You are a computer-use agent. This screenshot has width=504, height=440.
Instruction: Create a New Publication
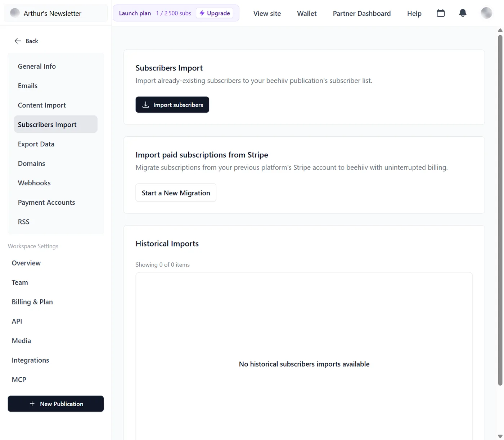click(x=56, y=404)
